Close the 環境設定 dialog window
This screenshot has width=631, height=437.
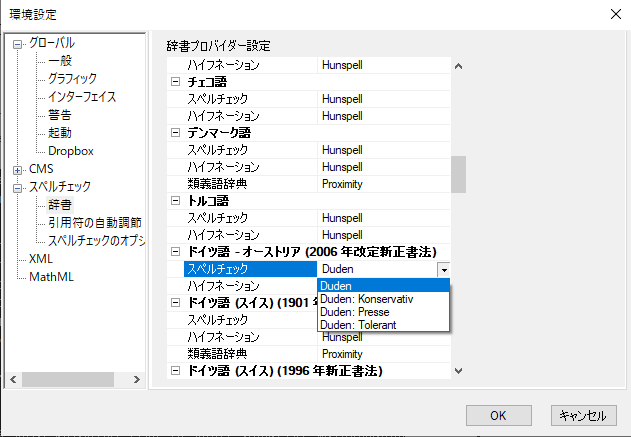pyautogui.click(x=613, y=12)
